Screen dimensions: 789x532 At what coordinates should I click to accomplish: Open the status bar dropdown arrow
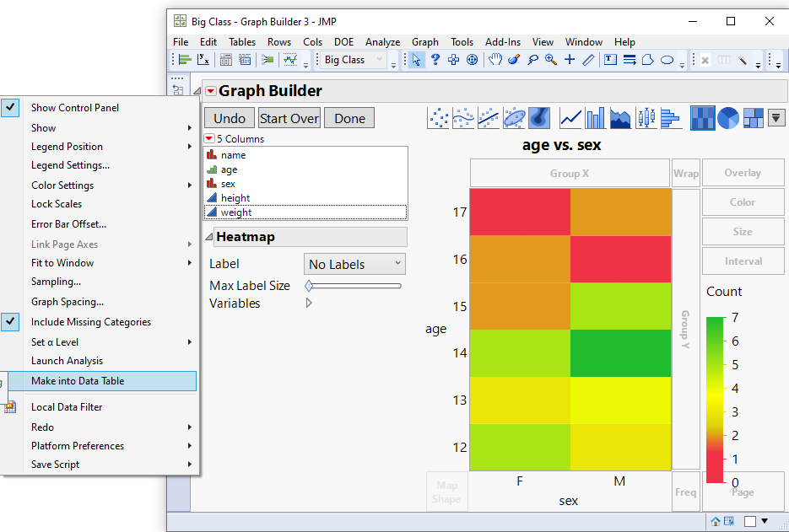pyautogui.click(x=765, y=521)
